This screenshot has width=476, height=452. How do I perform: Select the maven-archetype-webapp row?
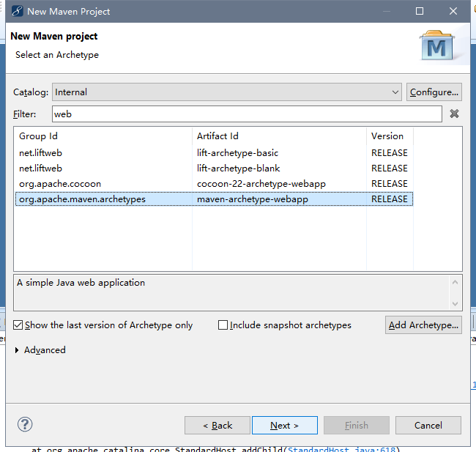(214, 199)
